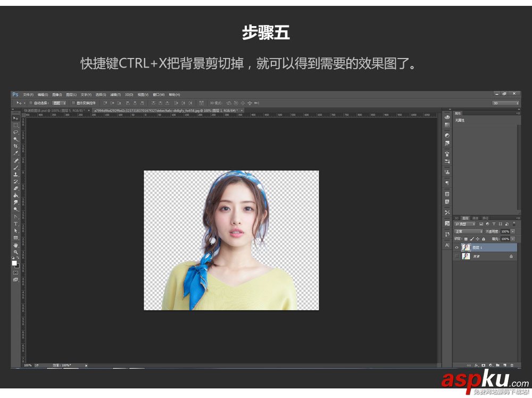Click background color swatch
The image size is (532, 398).
pyautogui.click(x=18, y=266)
